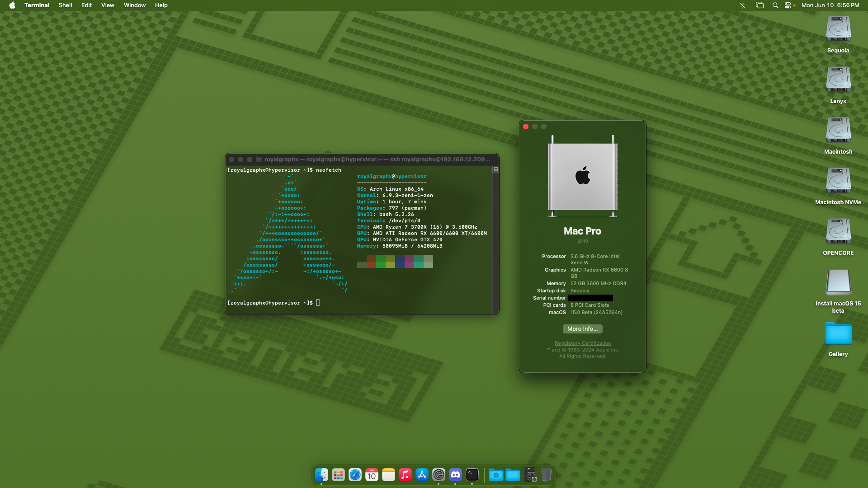Click the Help menu item

pos(161,5)
